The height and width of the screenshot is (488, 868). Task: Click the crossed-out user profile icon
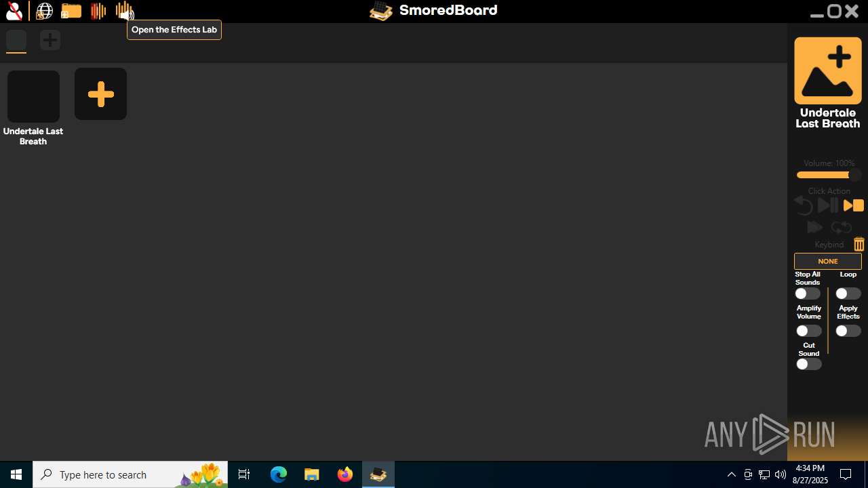pyautogui.click(x=14, y=11)
